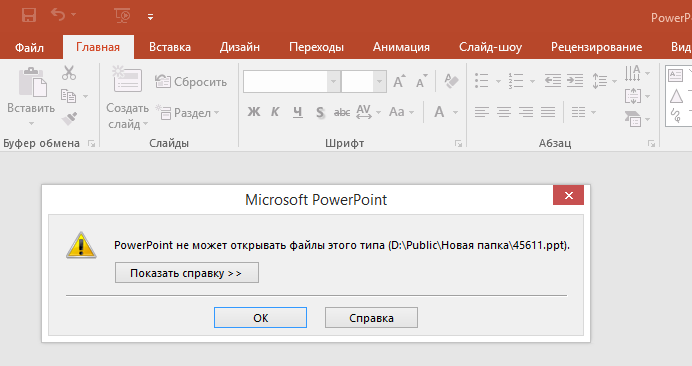This screenshot has width=692, height=366.
Task: Open Абзац dialog launcher
Action: [x=651, y=143]
